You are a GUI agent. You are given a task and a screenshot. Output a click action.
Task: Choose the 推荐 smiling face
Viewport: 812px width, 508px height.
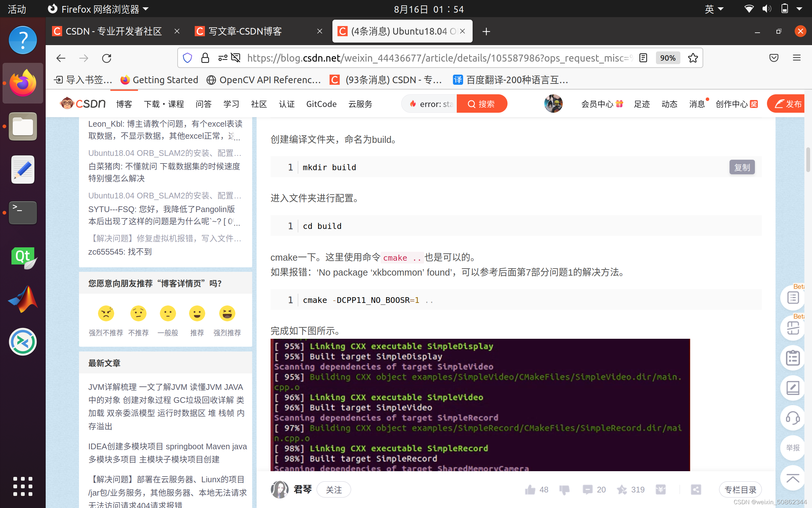coord(197,313)
